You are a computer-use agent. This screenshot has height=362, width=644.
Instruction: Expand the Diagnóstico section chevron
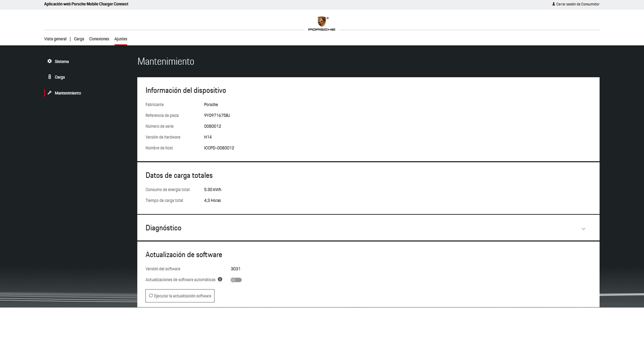583,229
